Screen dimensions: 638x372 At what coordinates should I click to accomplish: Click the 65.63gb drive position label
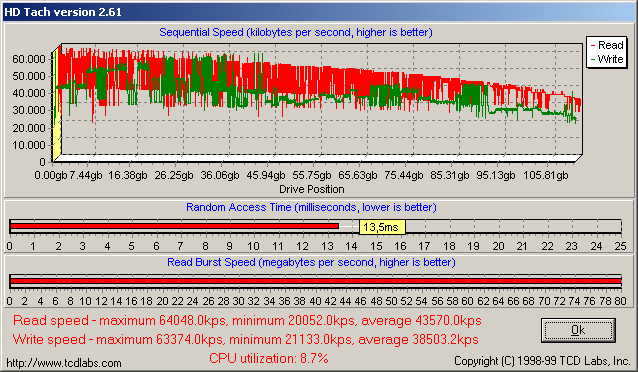(x=358, y=175)
